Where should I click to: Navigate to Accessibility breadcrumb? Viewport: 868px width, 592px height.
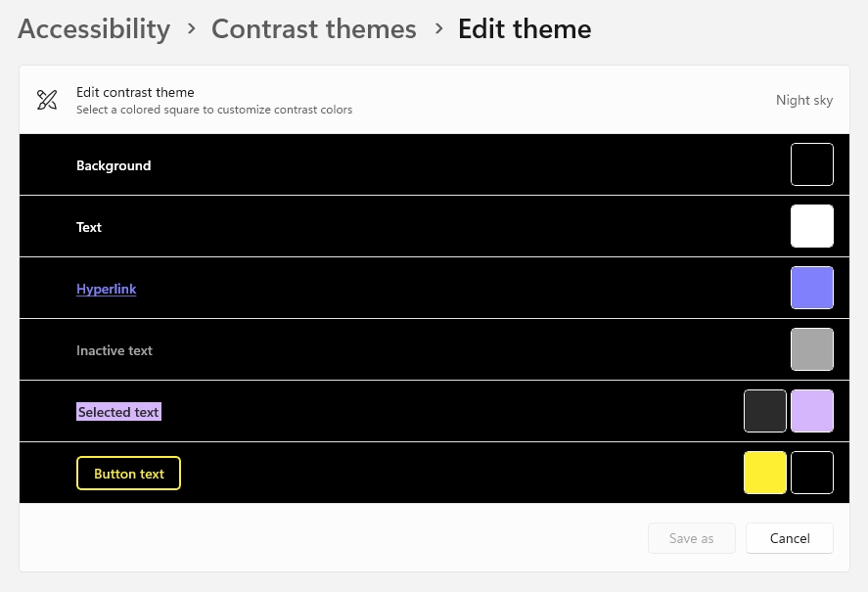94,29
